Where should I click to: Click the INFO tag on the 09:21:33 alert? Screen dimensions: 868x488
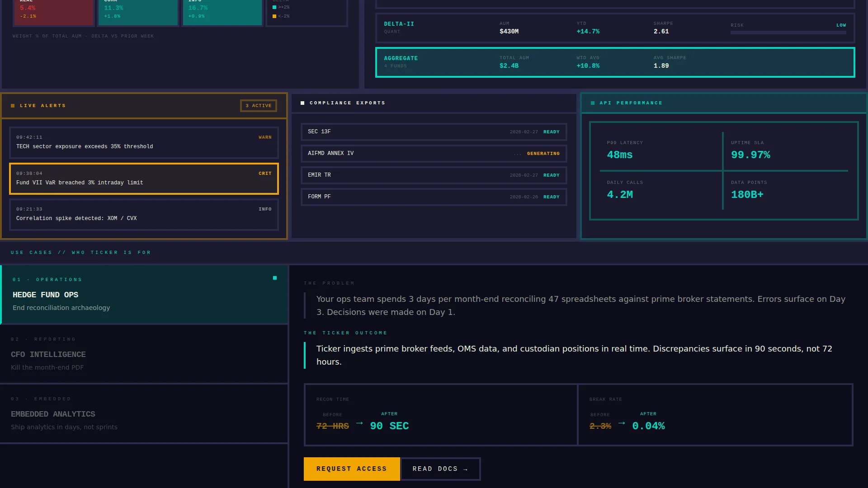pyautogui.click(x=265, y=209)
